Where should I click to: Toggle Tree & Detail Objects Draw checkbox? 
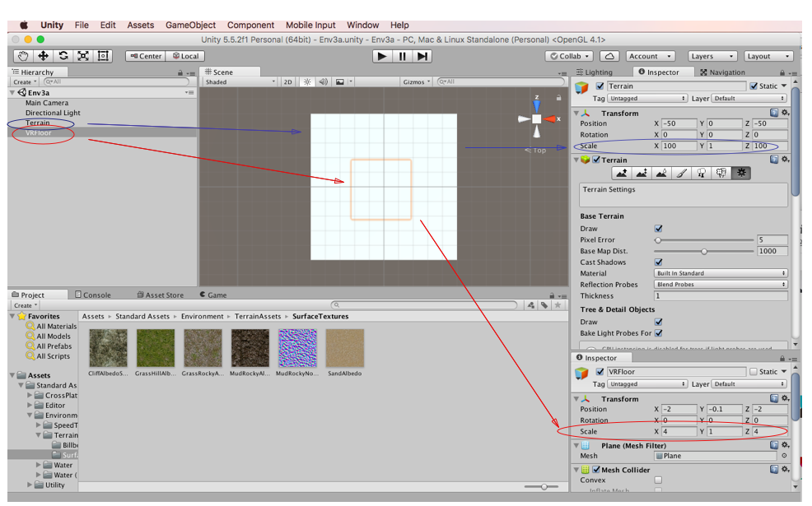(x=658, y=322)
